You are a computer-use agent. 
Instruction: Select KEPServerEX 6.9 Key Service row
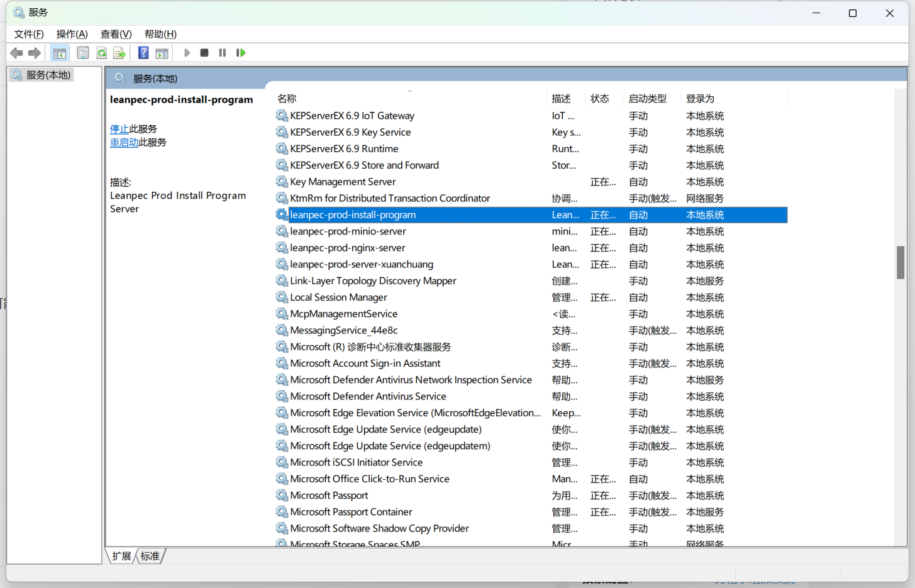pos(531,132)
